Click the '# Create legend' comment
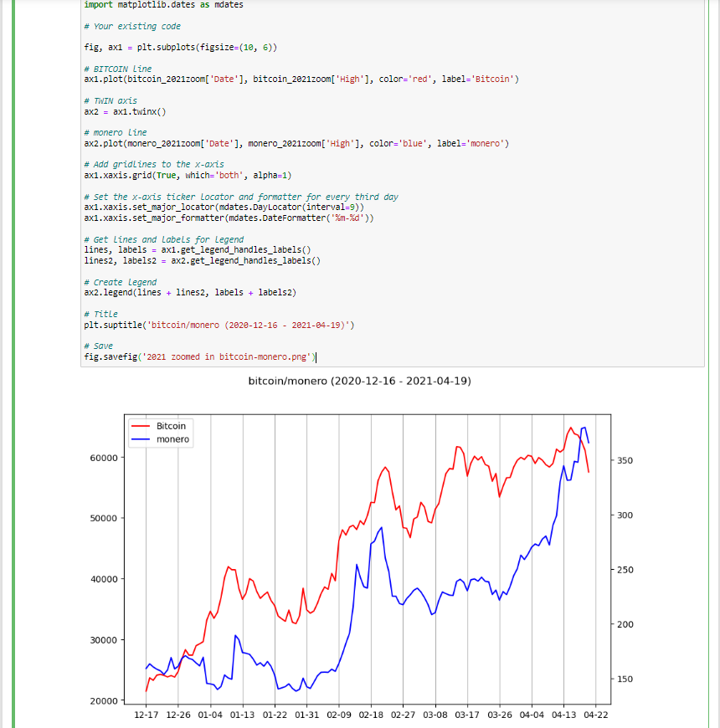Screen dimensions: 720x728 [121, 282]
